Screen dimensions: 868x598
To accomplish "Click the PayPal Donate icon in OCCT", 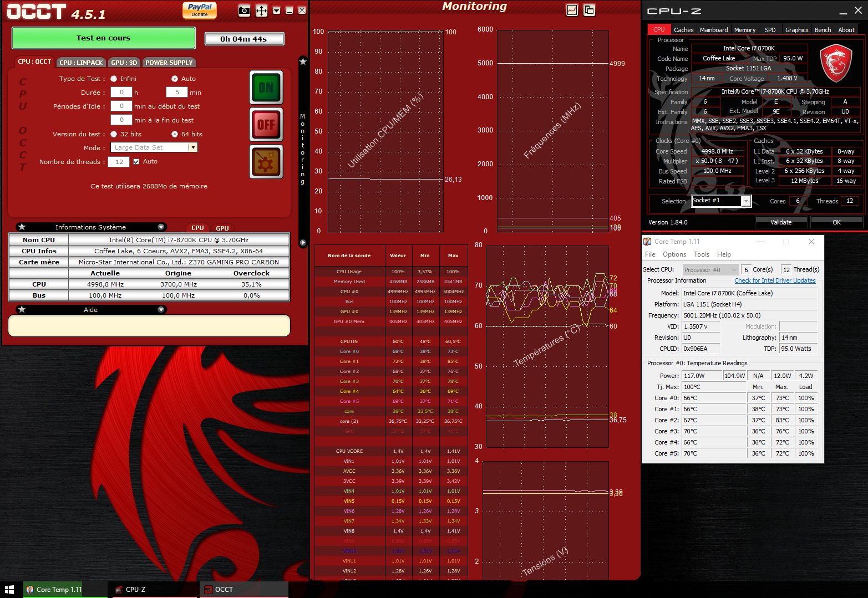I will coord(200,10).
